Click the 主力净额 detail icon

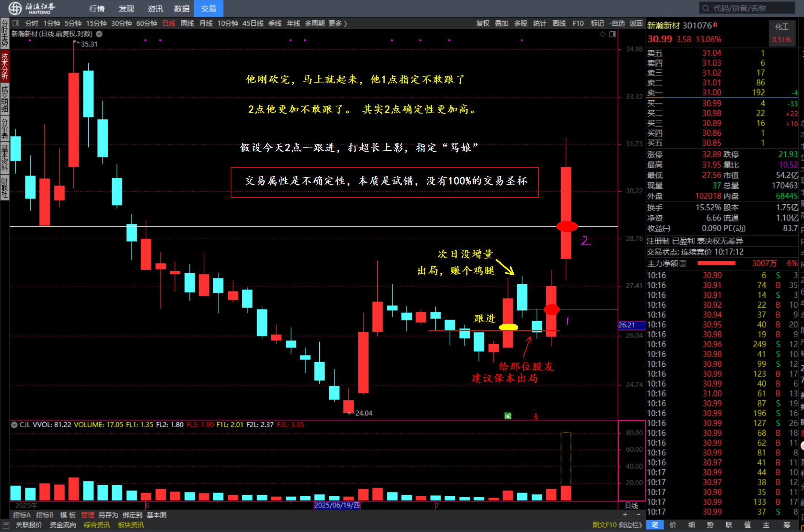[x=683, y=263]
